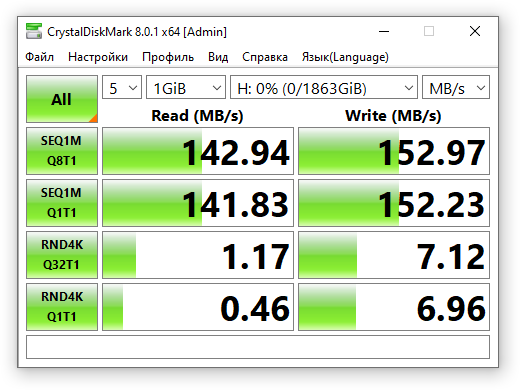
Task: Open the Профиль menu
Action: coord(168,57)
